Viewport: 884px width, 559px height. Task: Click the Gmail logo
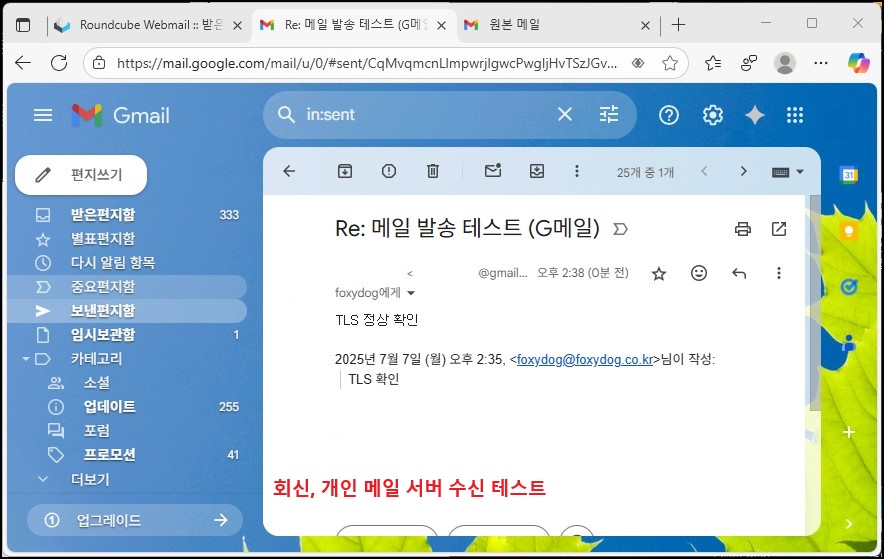pyautogui.click(x=121, y=115)
